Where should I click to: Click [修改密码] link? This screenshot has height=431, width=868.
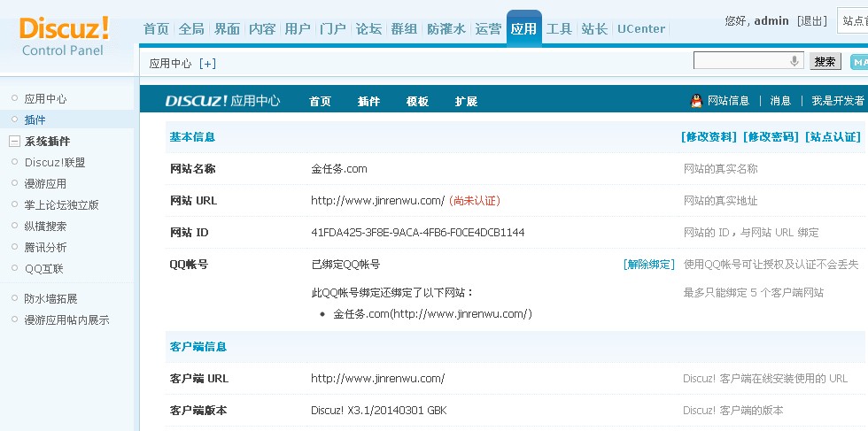[x=771, y=137]
